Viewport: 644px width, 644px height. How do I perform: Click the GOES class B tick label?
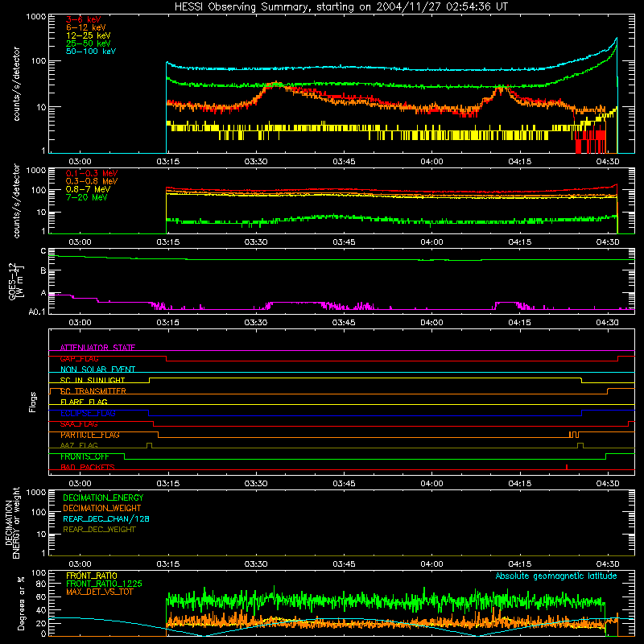pyautogui.click(x=43, y=270)
